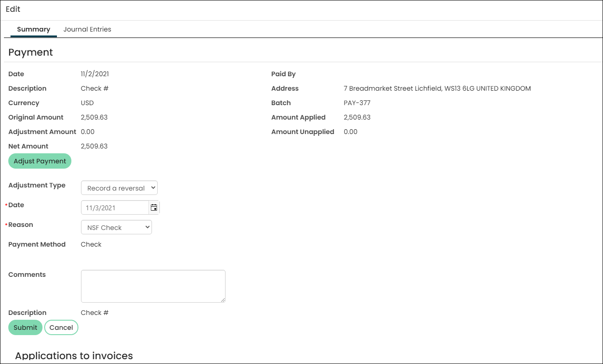
Task: Click the Check # value below Comments
Action: pos(95,313)
